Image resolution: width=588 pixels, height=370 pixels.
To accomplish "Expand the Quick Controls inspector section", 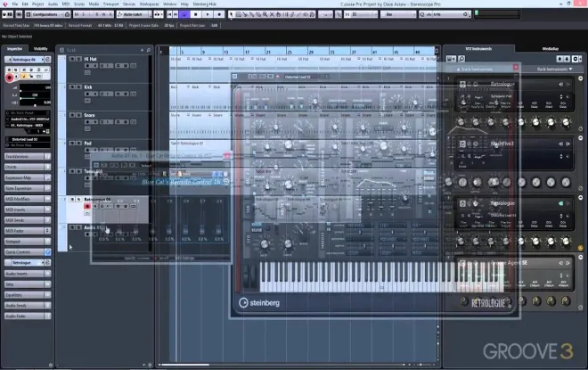I will (27, 251).
